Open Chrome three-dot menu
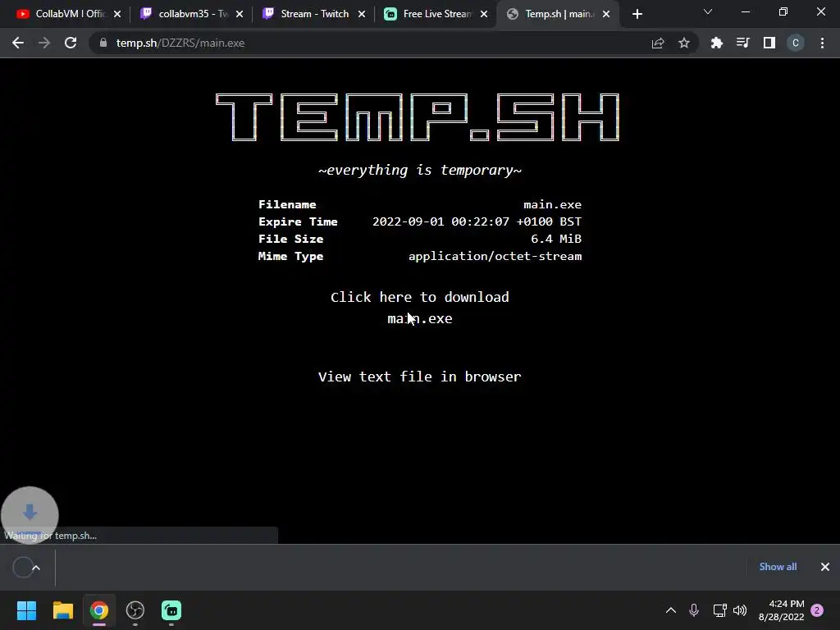This screenshot has height=630, width=840. point(822,43)
